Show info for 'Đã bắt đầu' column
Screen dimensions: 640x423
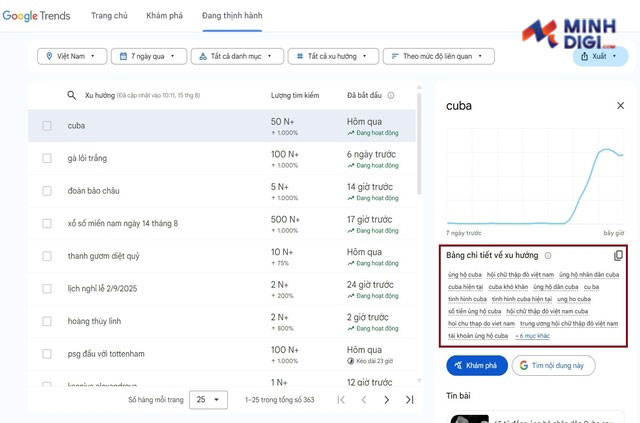pos(391,96)
